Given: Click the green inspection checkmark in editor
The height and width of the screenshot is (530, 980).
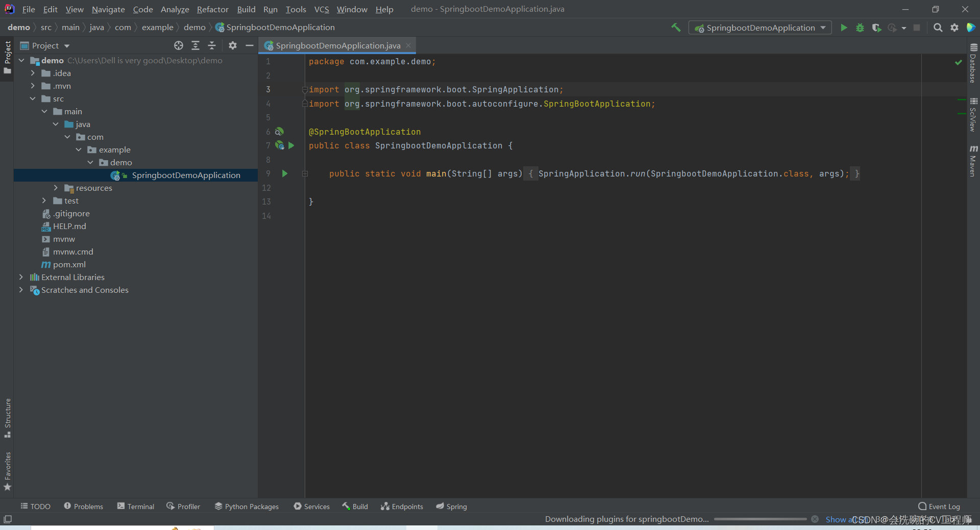Looking at the screenshot, I should click(958, 62).
